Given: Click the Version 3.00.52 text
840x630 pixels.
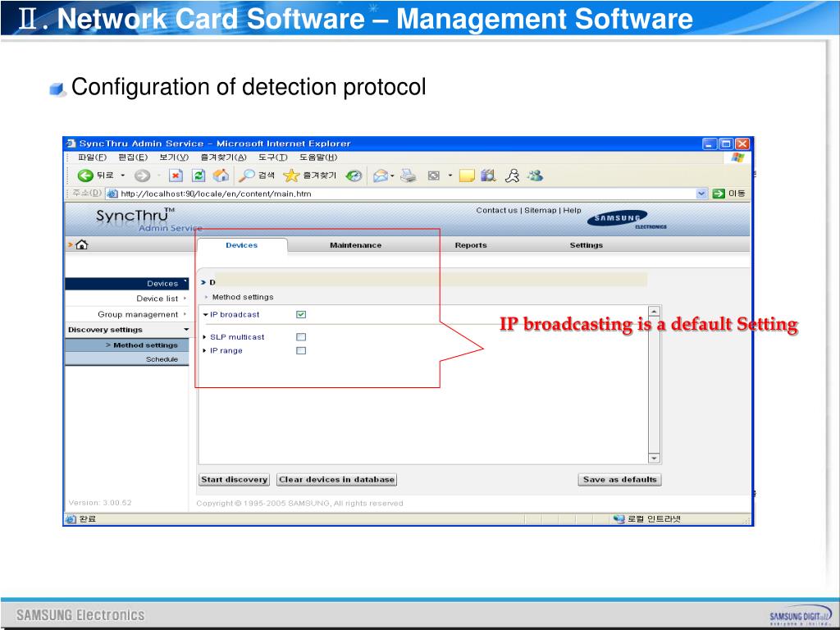Looking at the screenshot, I should coord(100,503).
